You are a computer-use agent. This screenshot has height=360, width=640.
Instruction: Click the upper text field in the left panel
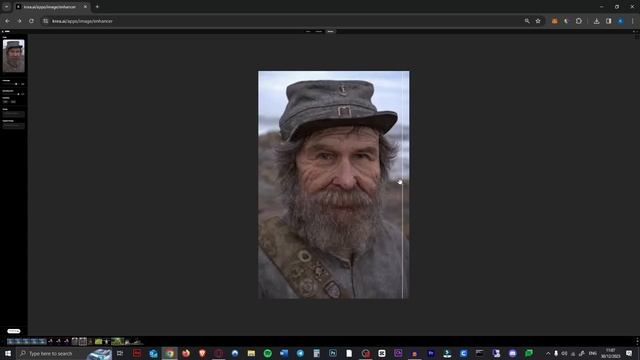(13, 114)
